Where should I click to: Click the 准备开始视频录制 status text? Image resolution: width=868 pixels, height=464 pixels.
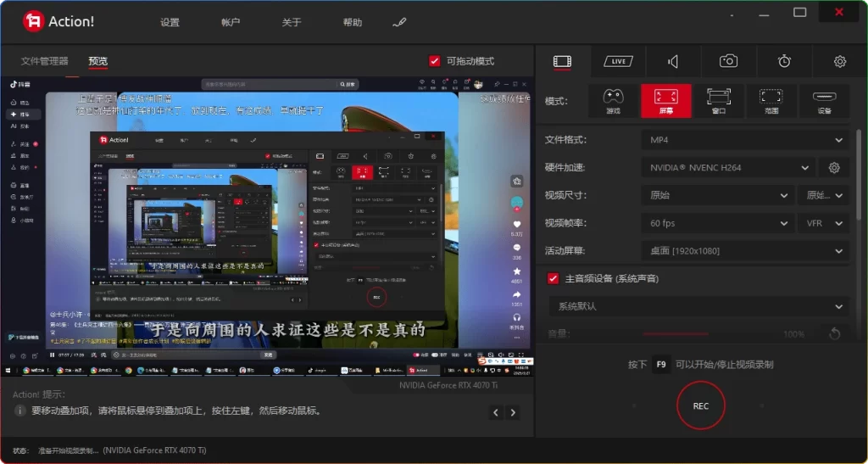(x=69, y=450)
